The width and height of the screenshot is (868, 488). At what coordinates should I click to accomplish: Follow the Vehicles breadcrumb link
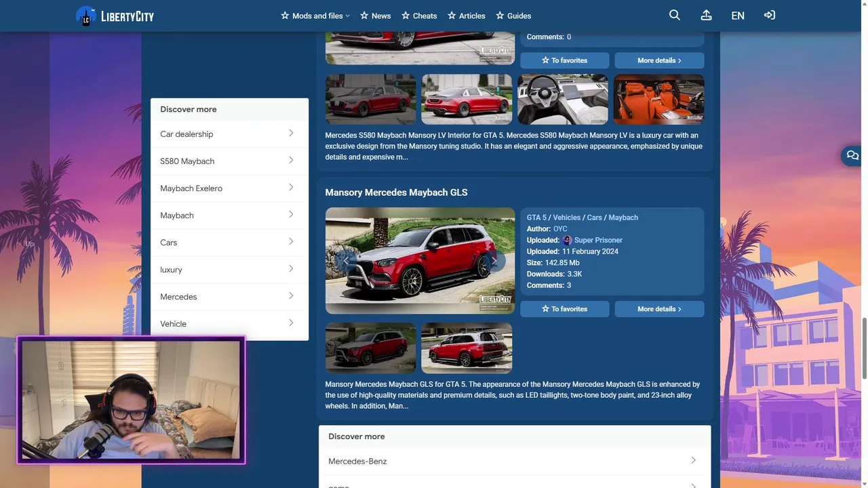[567, 218]
